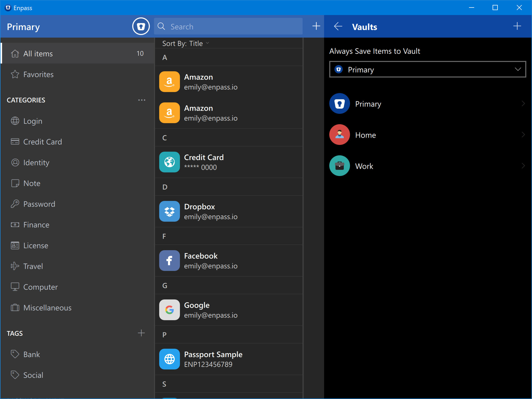Click the Google item logo
This screenshot has height=399, width=532.
click(170, 310)
